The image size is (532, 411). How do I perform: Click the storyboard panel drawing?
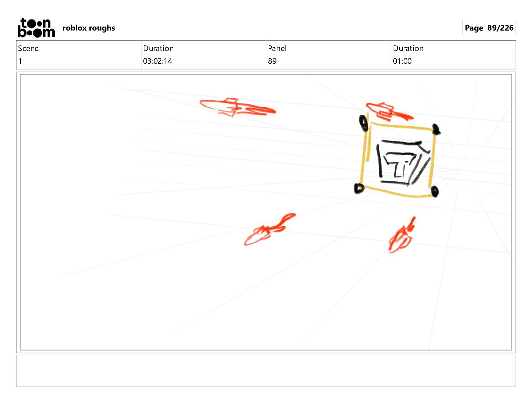click(266, 212)
